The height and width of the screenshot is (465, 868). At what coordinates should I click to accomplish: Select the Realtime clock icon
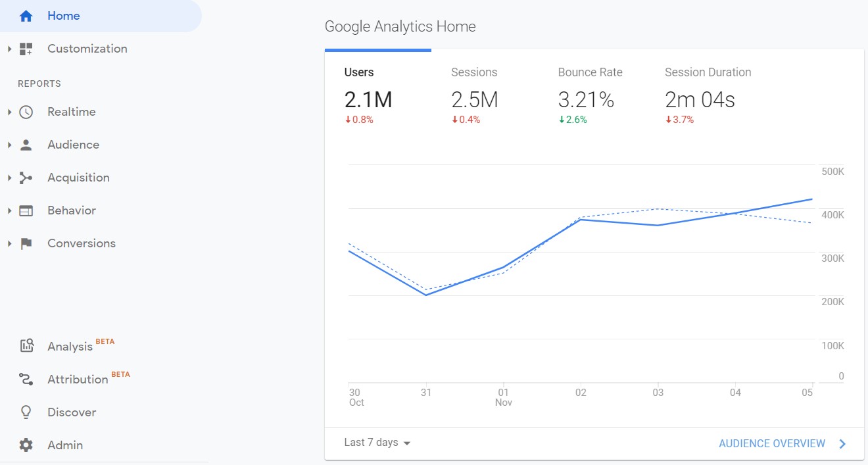25,112
